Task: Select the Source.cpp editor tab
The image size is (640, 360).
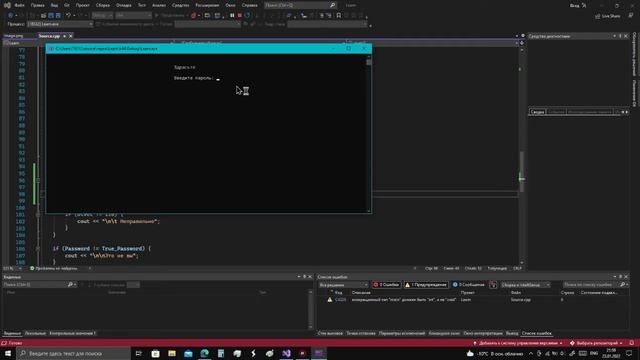Action: (x=49, y=36)
